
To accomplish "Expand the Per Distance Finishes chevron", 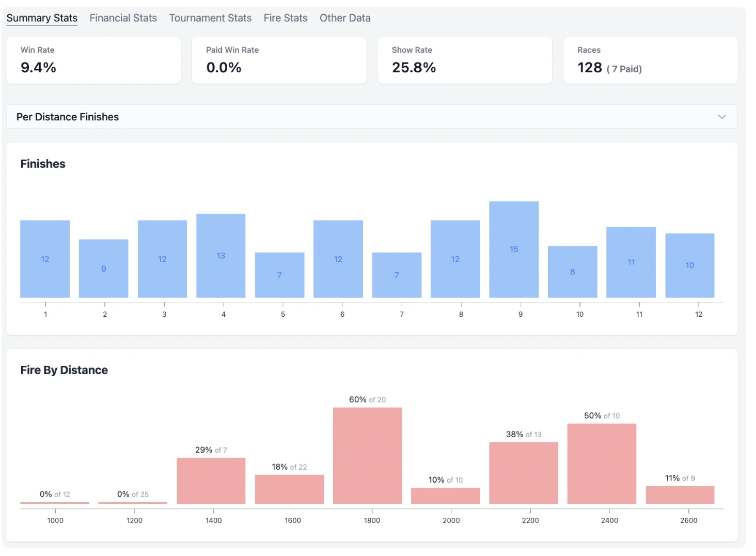I will pos(721,117).
